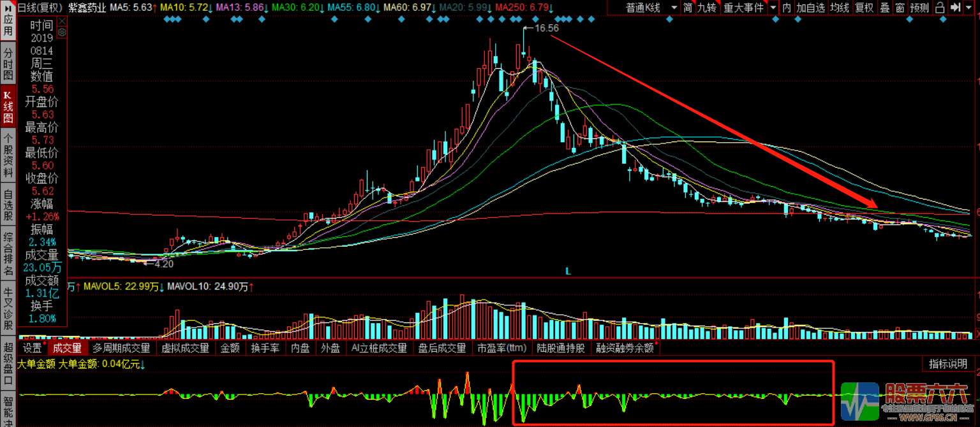The image size is (980, 427).
Task: Click the jump-to-end arrow icon
Action: coord(956,8)
